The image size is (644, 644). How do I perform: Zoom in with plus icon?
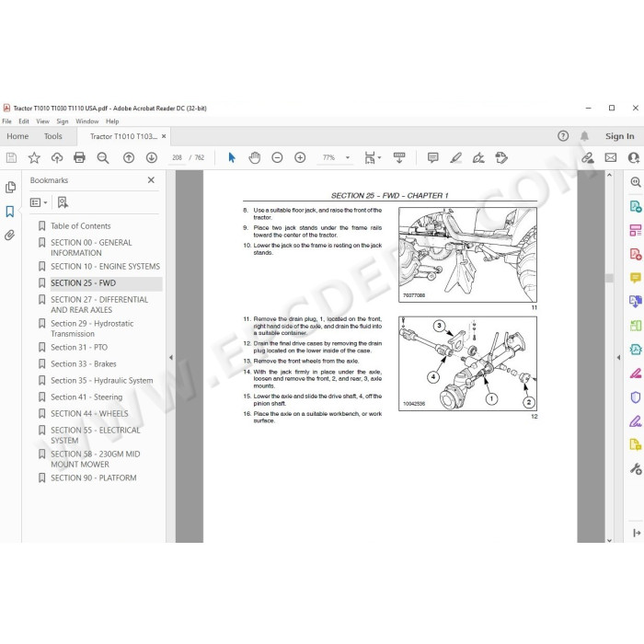point(300,157)
